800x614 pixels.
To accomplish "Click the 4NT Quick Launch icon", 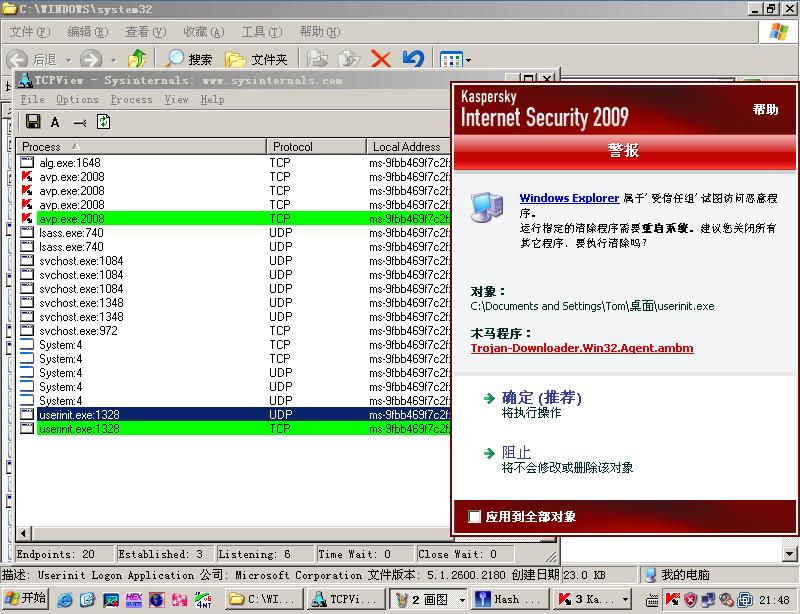I will [203, 600].
